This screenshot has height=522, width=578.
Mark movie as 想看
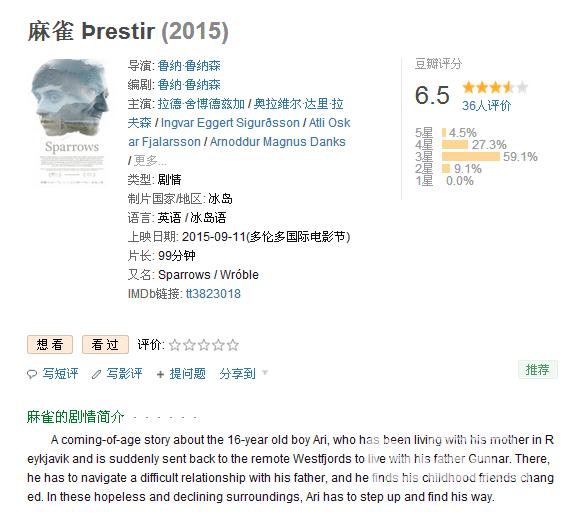[50, 345]
